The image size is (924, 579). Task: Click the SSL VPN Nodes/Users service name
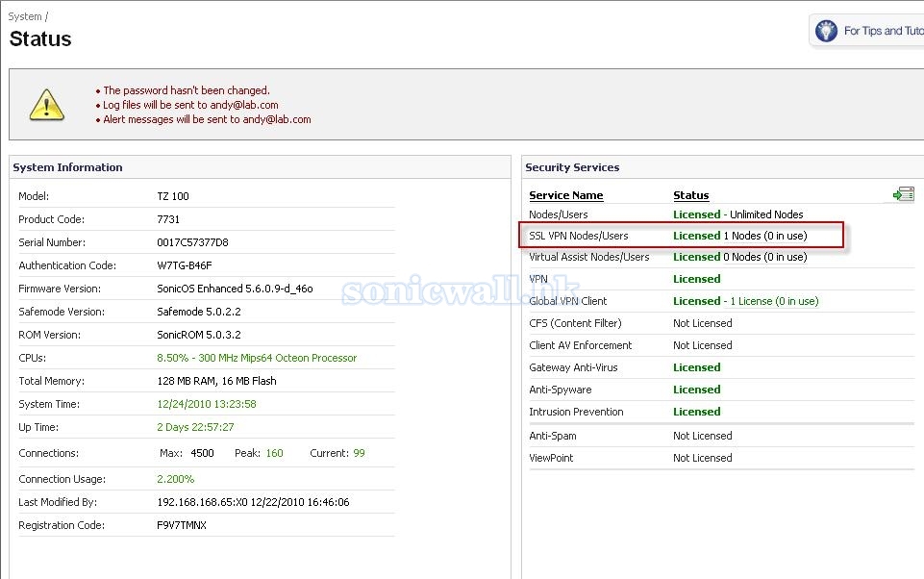(x=578, y=236)
